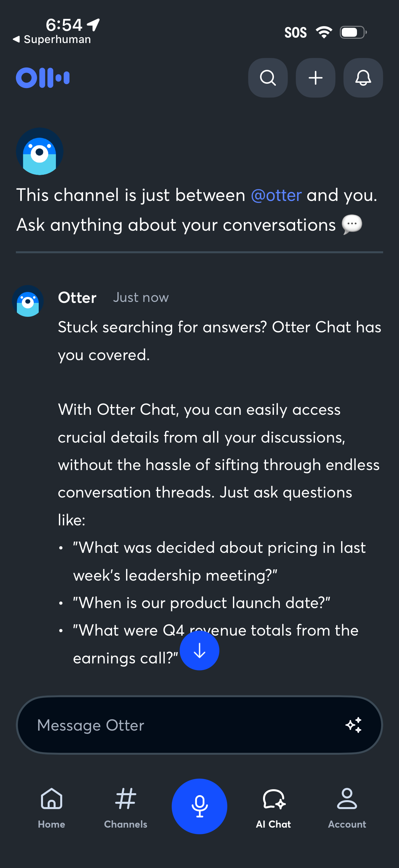Tap the large Otter channel avatar
Viewport: 399px width, 868px height.
tap(39, 151)
